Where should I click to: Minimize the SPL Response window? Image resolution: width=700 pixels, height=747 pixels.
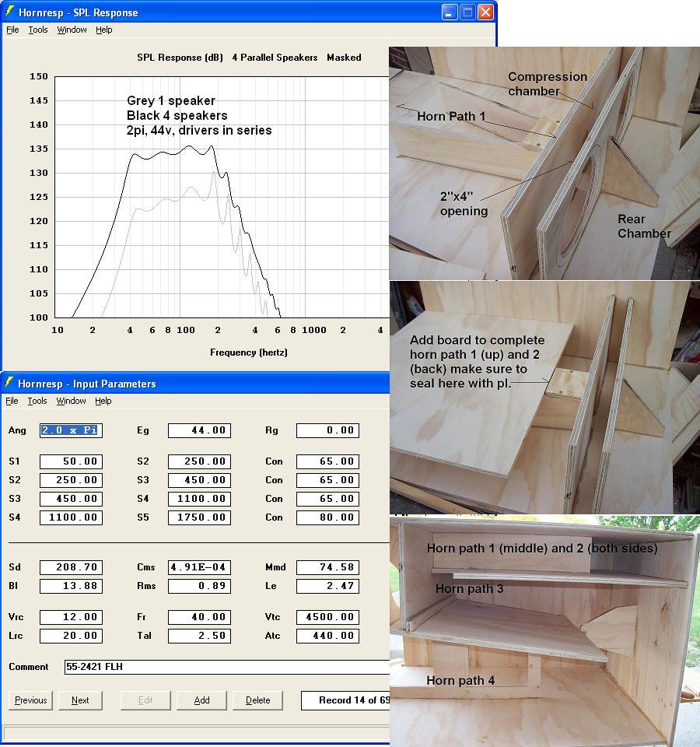(x=449, y=12)
